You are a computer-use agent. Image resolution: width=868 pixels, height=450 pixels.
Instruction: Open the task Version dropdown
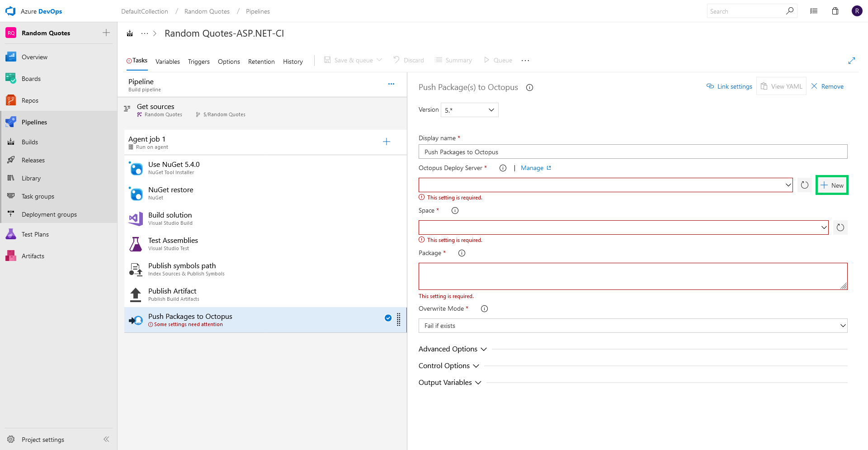470,110
